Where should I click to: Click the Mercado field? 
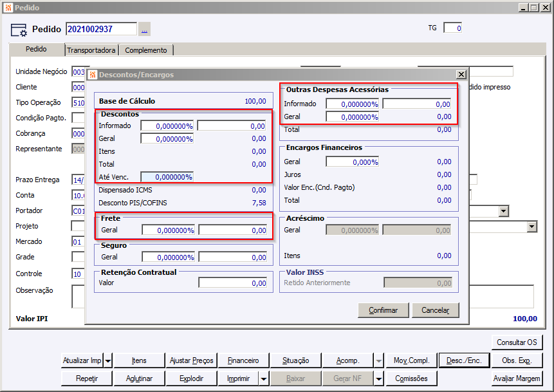pos(78,242)
